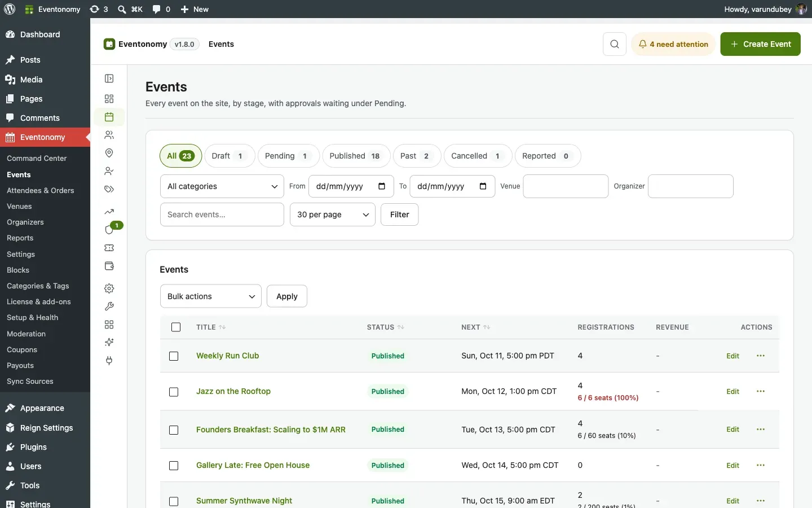This screenshot has height=508, width=812.
Task: Open the 30 per page dropdown
Action: (x=333, y=214)
